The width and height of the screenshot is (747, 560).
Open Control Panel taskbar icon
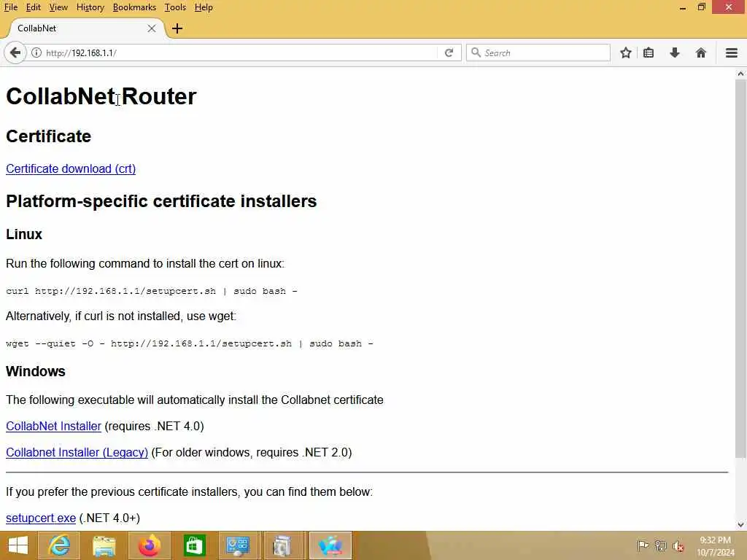(238, 545)
